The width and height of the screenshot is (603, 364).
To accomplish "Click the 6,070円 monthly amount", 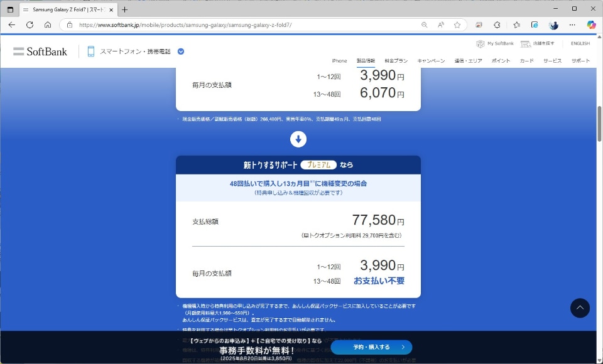I will click(x=382, y=93).
